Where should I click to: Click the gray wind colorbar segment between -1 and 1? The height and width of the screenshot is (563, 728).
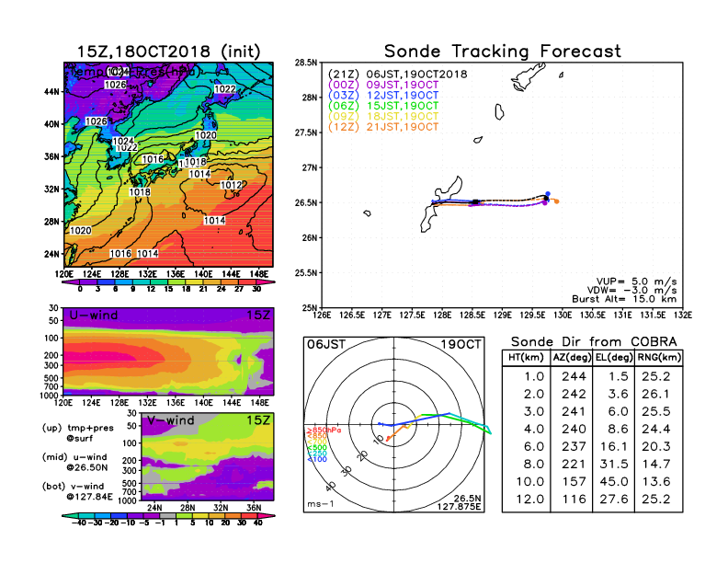pos(168,515)
